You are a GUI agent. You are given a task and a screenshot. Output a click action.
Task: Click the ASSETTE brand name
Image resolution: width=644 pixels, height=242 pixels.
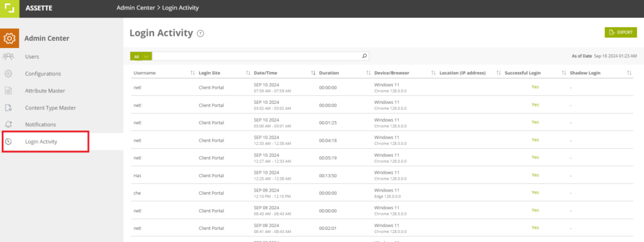coord(38,8)
